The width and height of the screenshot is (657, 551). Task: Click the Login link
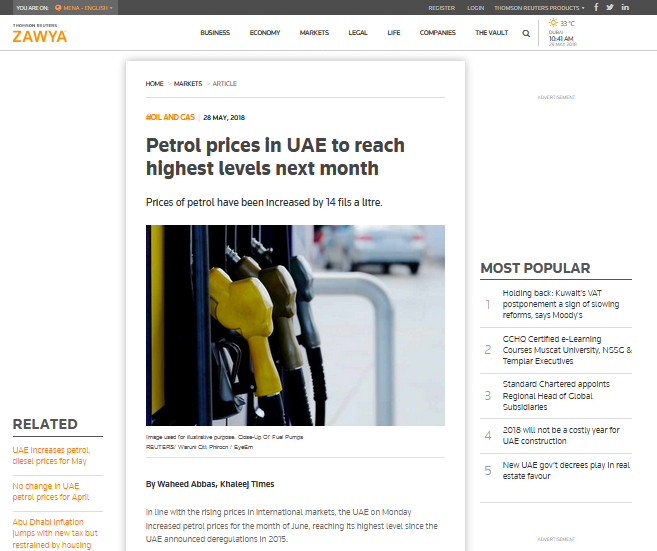pos(476,8)
